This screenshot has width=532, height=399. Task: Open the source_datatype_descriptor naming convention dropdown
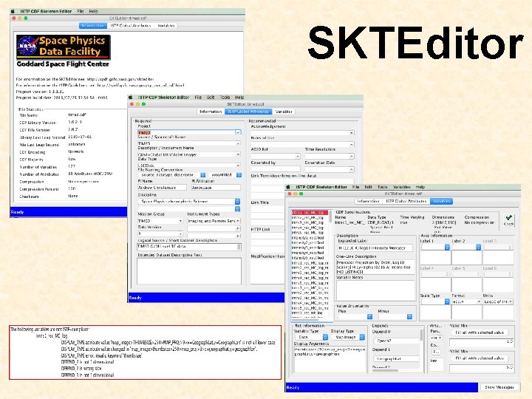[x=171, y=174]
